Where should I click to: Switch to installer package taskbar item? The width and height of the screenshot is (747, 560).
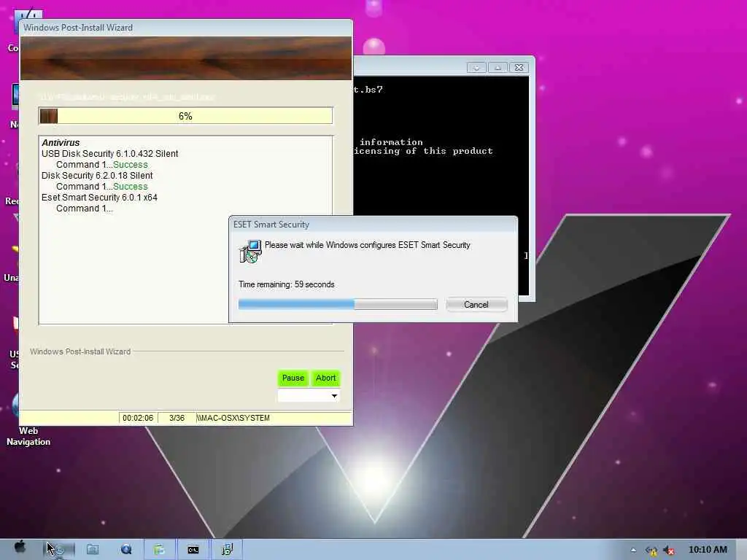[x=227, y=550]
